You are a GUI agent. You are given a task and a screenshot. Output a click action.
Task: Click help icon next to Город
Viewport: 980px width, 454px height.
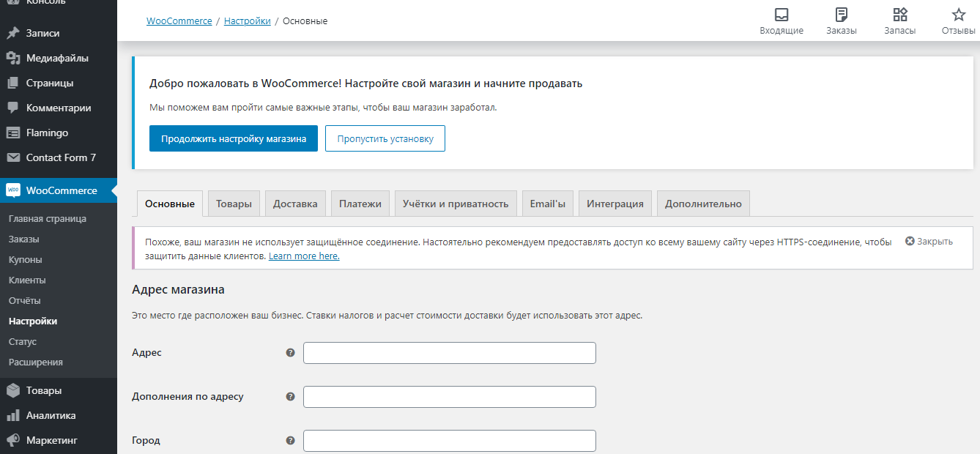[x=290, y=441]
